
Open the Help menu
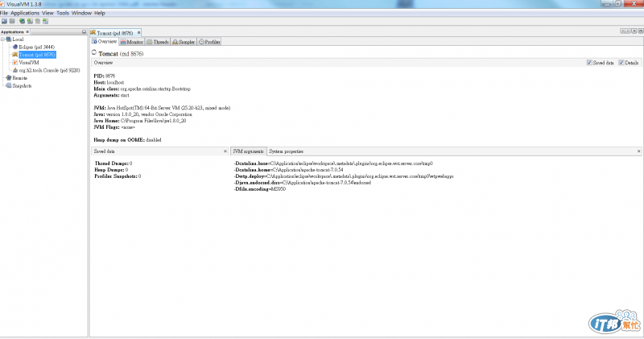(x=99, y=13)
